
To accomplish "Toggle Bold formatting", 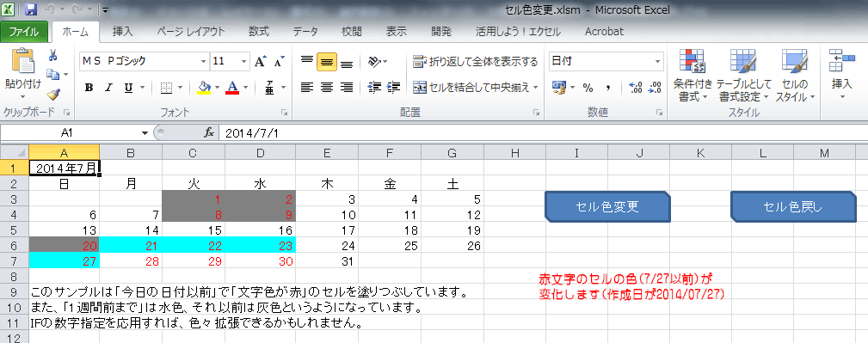I will click(x=89, y=88).
